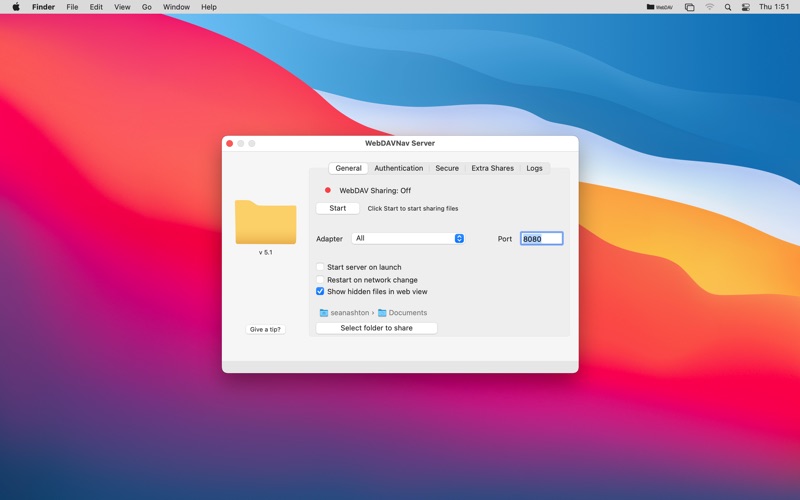
Task: Open the Finder menu
Action: click(x=43, y=7)
